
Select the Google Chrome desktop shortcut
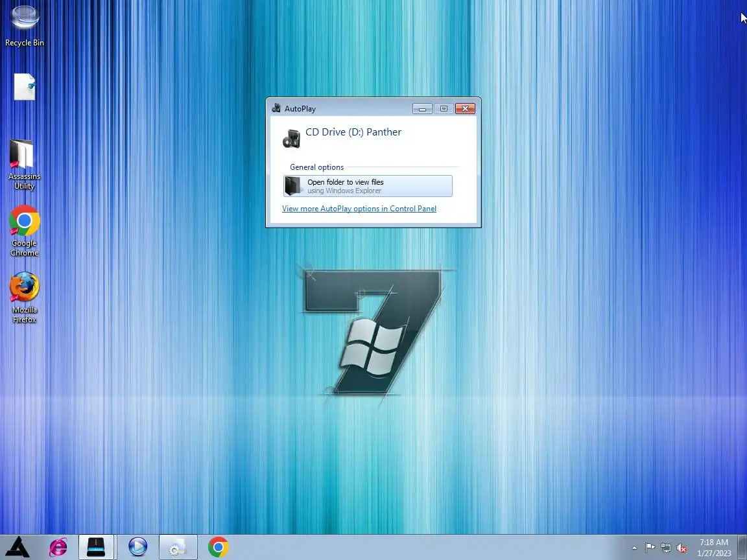coord(24,231)
